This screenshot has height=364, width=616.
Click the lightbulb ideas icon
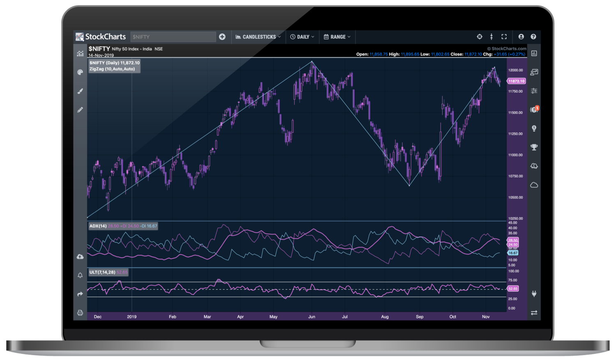tap(534, 128)
